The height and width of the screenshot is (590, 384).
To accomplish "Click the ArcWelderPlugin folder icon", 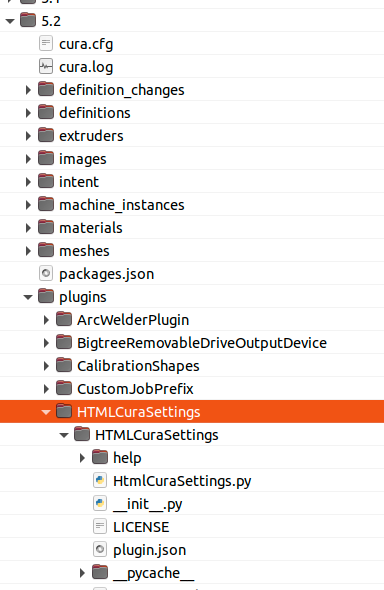I will tap(64, 319).
